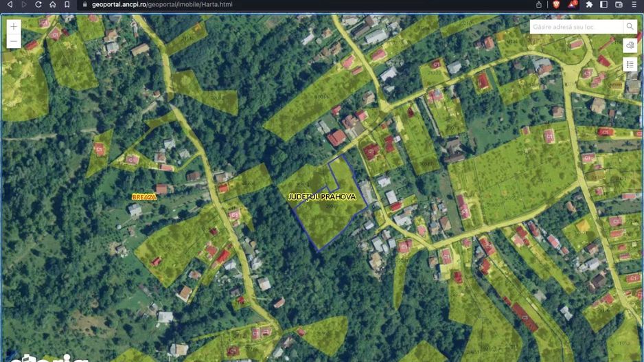This screenshot has width=644, height=362.
Task: Zoom in the map with plus button
Action: pos(14,26)
